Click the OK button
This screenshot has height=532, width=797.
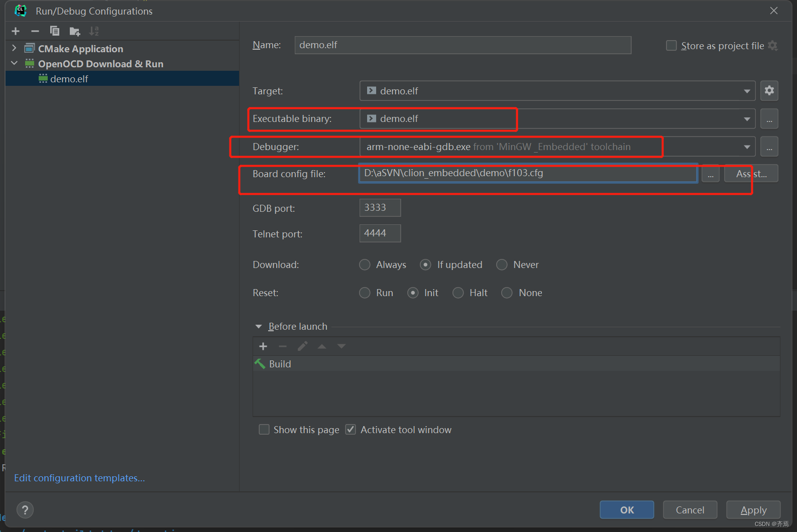[x=627, y=510]
